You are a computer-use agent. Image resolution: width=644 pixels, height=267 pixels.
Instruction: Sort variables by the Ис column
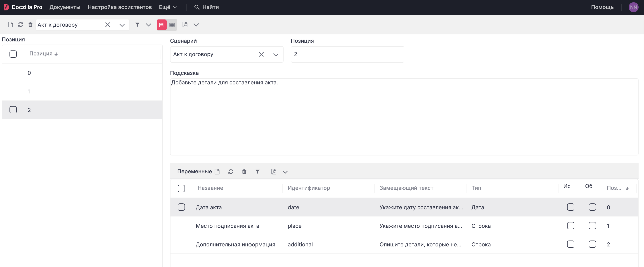567,186
